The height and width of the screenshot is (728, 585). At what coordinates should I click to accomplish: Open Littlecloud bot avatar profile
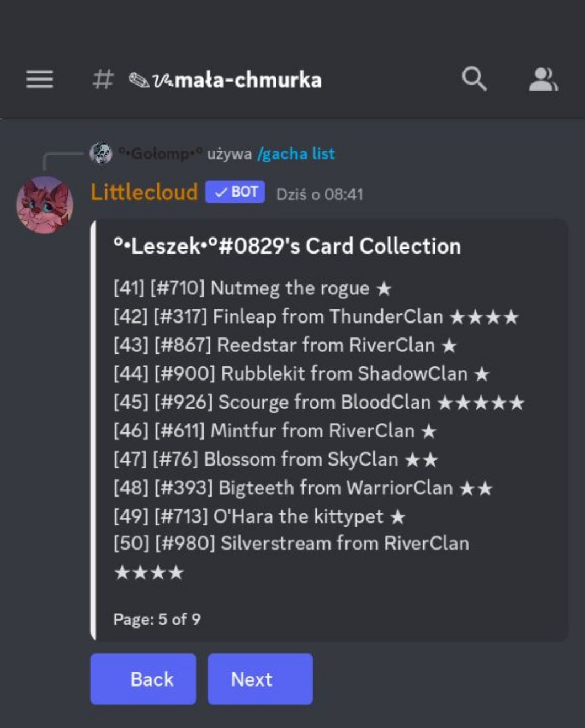[x=45, y=205]
